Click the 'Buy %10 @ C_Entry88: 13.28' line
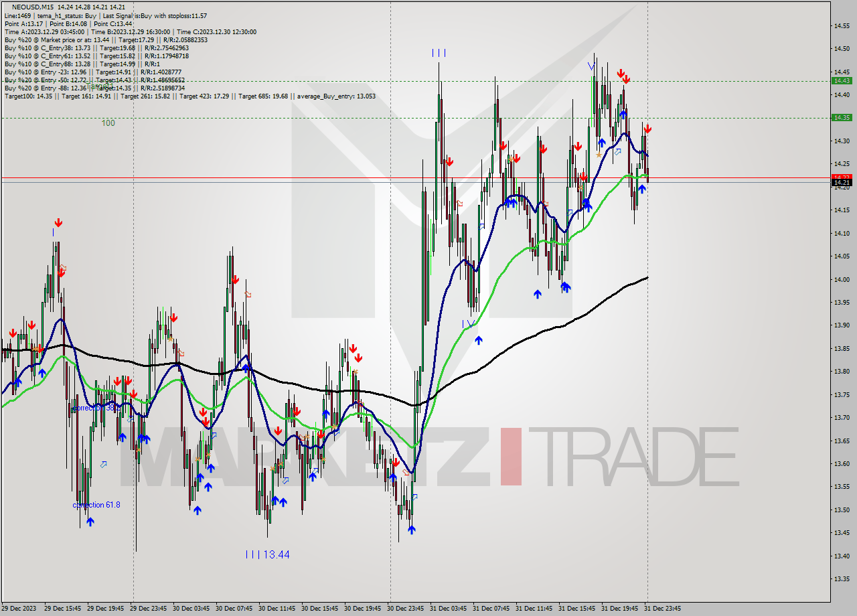Viewport: 857px width, 616px height. point(82,64)
